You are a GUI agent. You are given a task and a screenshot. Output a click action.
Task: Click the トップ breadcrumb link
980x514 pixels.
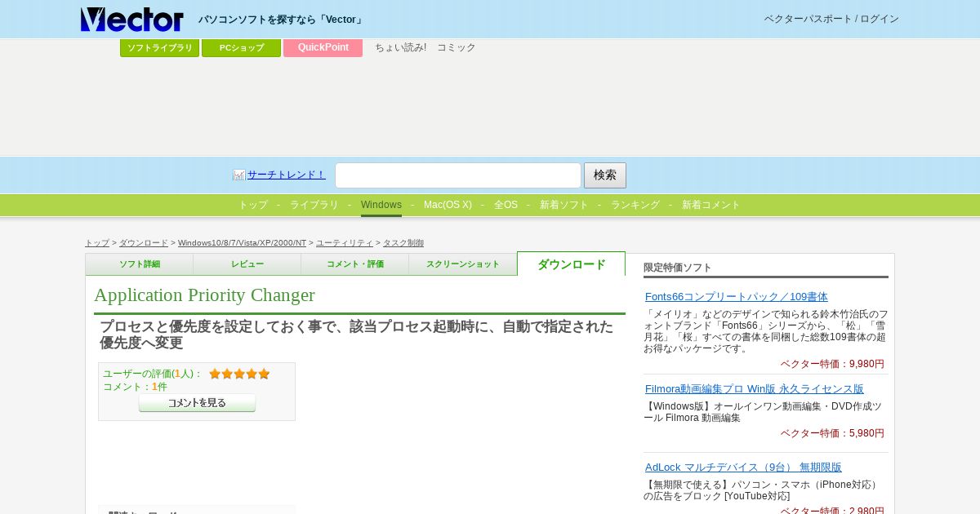[97, 243]
